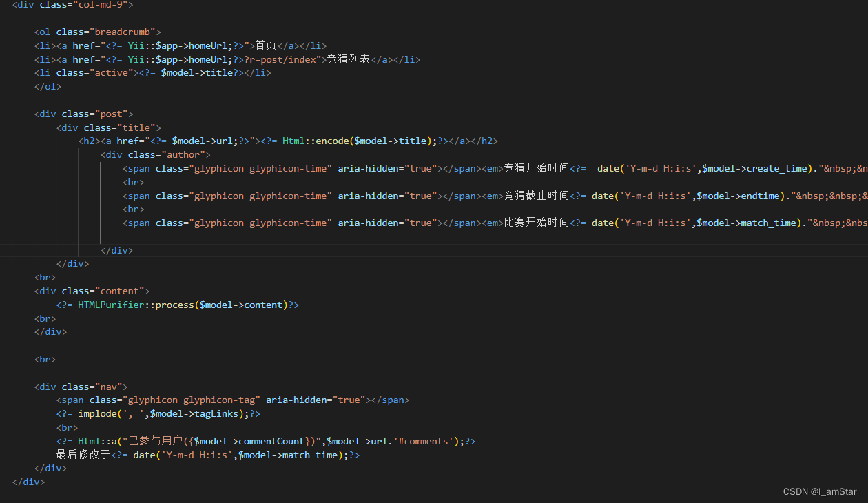Click the text "最后修改于"
This screenshot has height=503, width=868.
84,455
